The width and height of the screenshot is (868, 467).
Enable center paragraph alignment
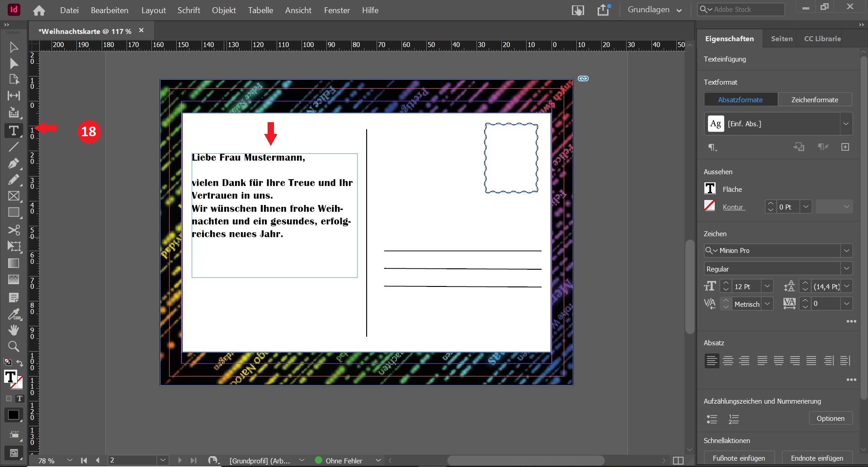pyautogui.click(x=728, y=361)
